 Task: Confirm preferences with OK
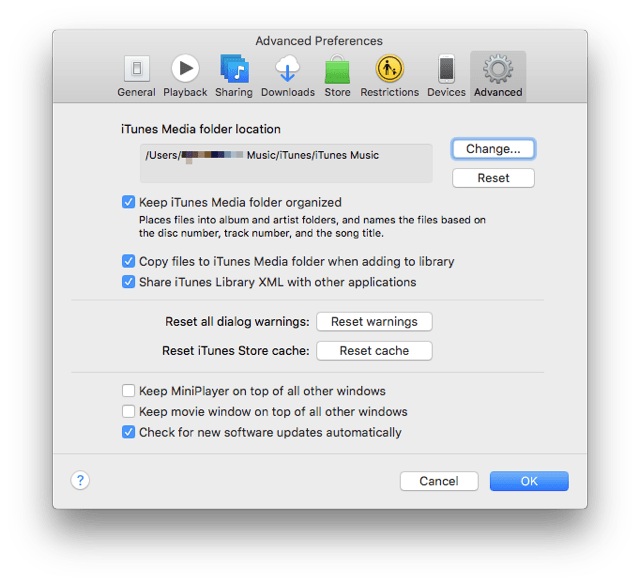529,481
